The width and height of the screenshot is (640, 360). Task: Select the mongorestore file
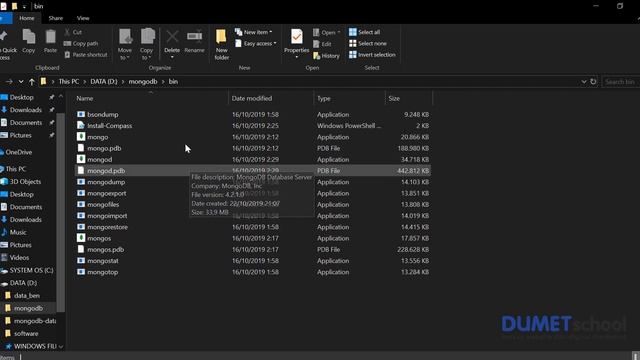click(x=253, y=227)
